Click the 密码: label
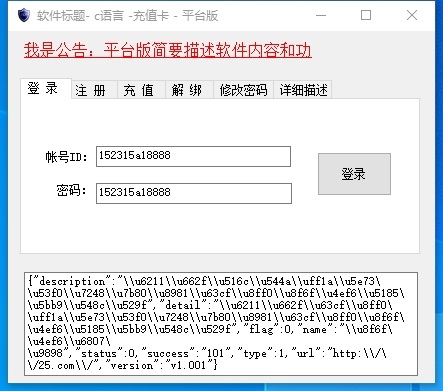The width and height of the screenshot is (443, 391). point(71,191)
